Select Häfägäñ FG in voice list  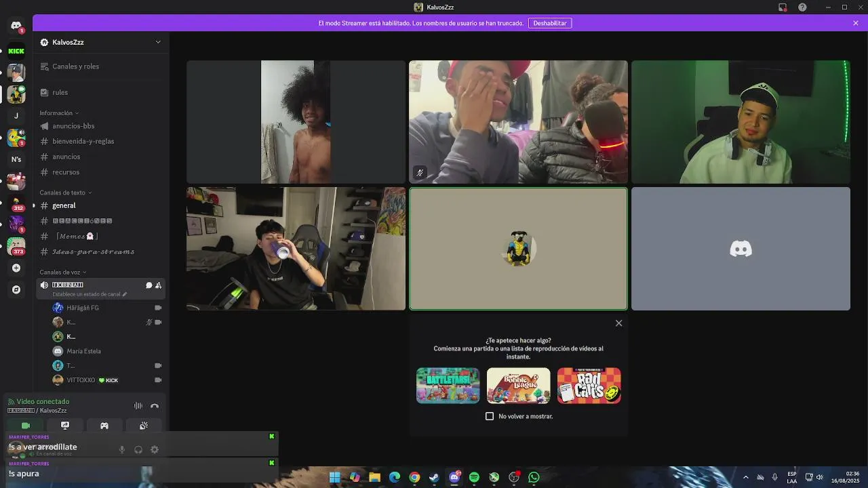click(x=107, y=308)
